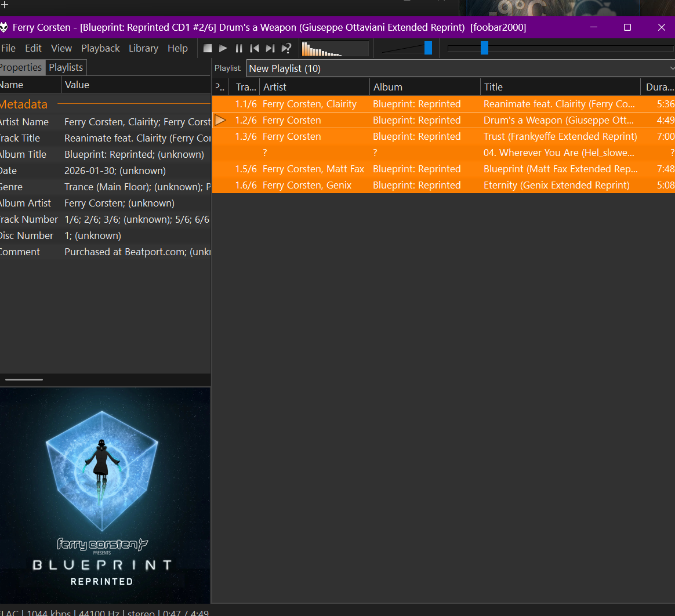Sort by the Title column header
This screenshot has height=616, width=675.
560,87
